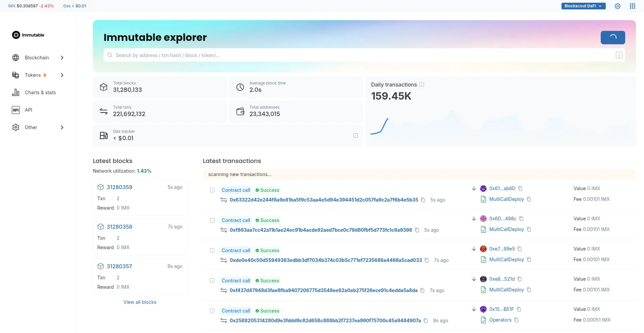644x333 pixels.
Task: Open the settings gear icon
Action: click(x=617, y=6)
